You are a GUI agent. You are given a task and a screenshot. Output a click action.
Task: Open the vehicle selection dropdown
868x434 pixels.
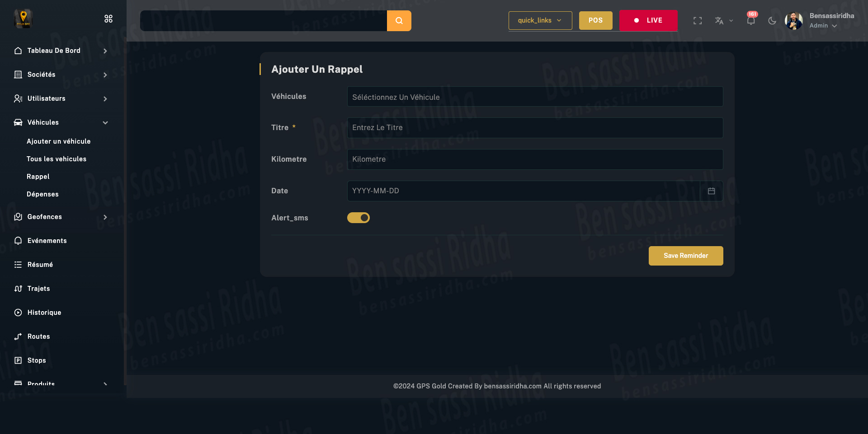click(x=534, y=97)
